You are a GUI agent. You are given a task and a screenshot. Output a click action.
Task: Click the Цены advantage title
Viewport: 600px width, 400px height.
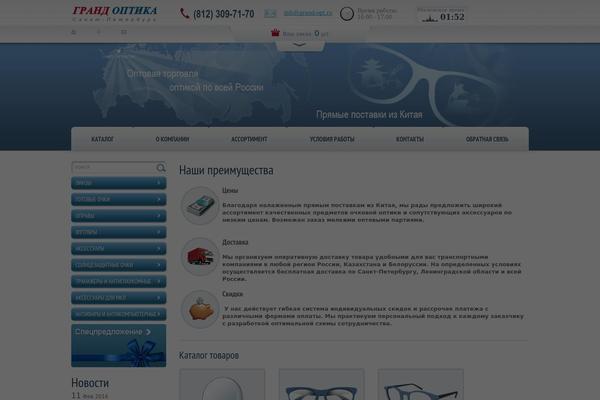click(230, 190)
